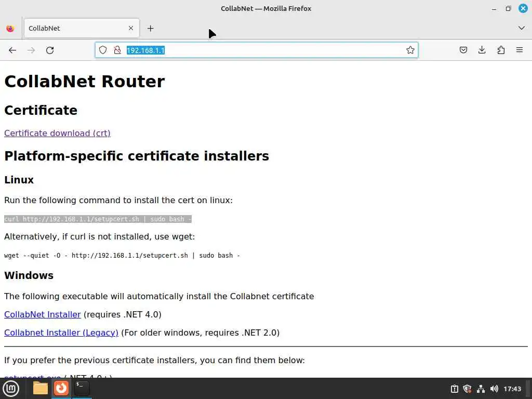Open the Linux Mint start menu

(11, 389)
